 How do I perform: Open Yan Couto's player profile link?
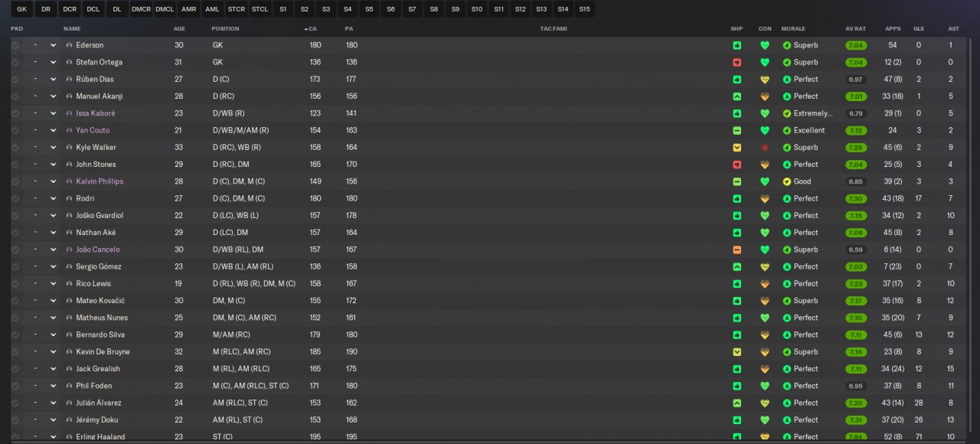(92, 130)
